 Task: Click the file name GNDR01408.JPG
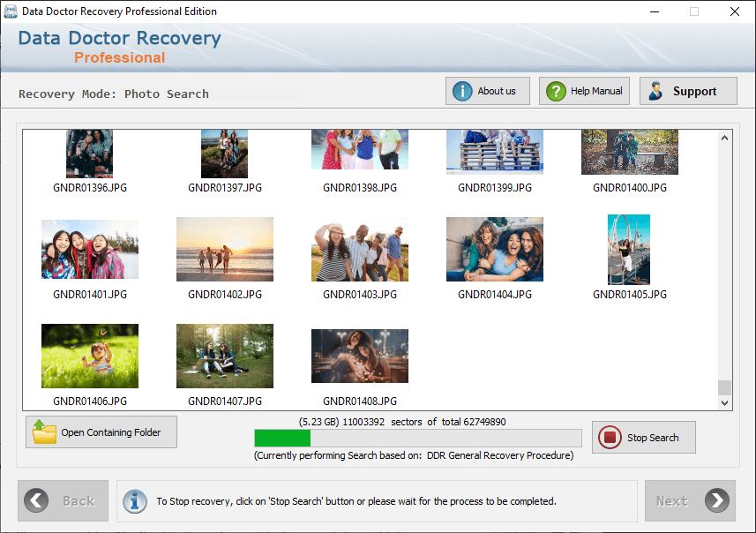(360, 401)
